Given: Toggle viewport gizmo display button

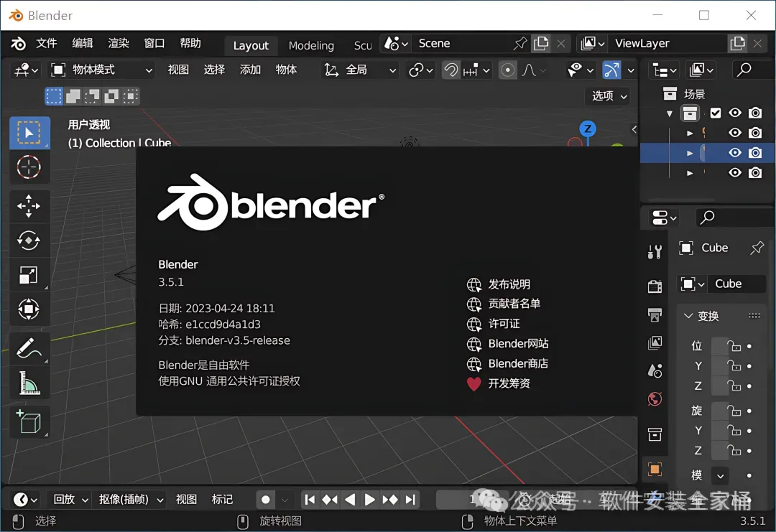Looking at the screenshot, I should coord(611,70).
